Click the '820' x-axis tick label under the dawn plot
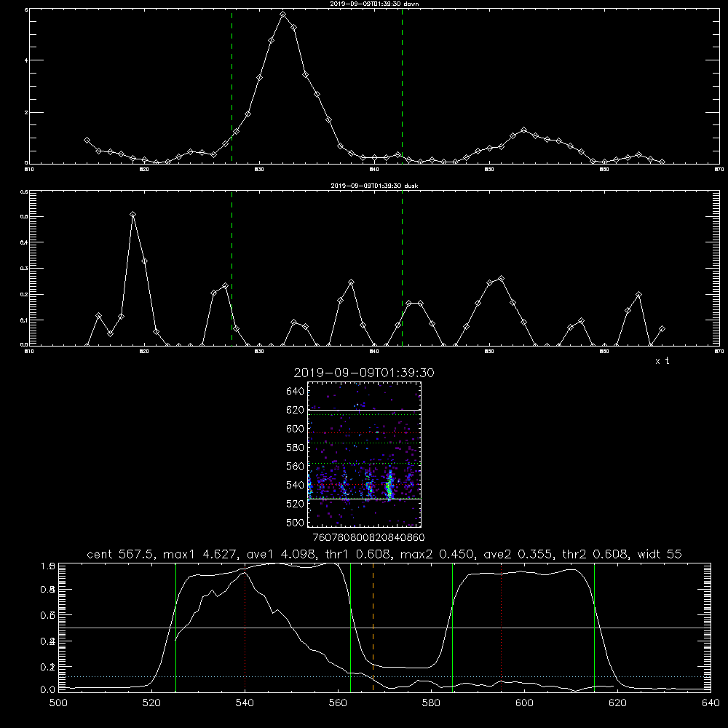 pyautogui.click(x=144, y=170)
